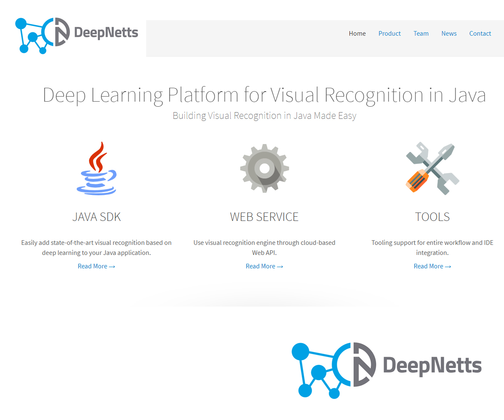Go to the Team page

[421, 34]
